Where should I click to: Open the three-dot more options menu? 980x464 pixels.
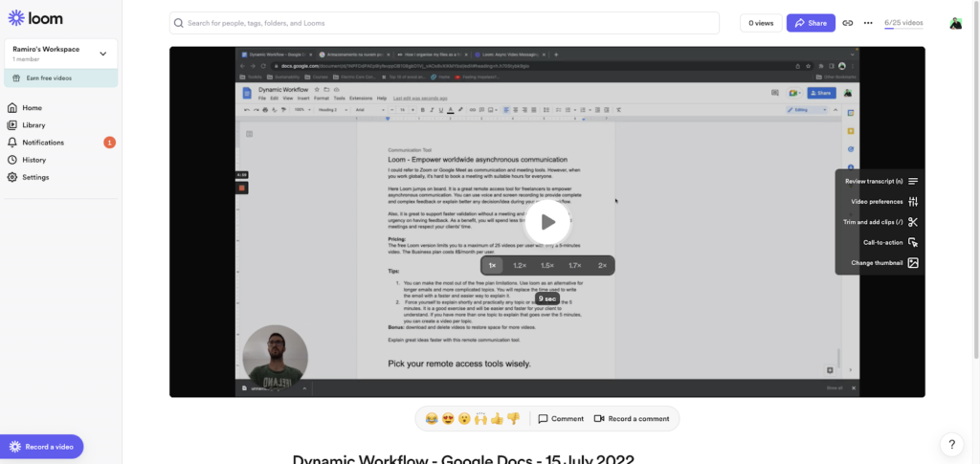pos(868,23)
